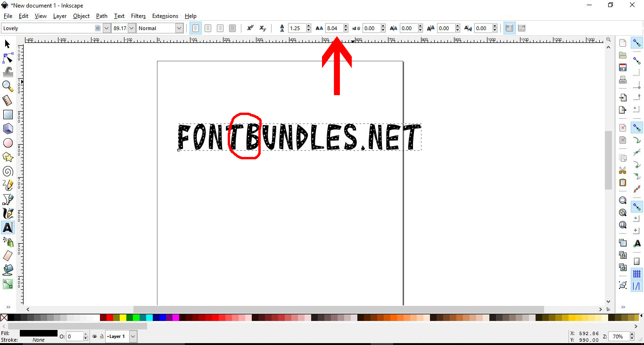This screenshot has width=644, height=345.
Task: Increase letter spacing 8.04 stepper
Action: coord(346,26)
